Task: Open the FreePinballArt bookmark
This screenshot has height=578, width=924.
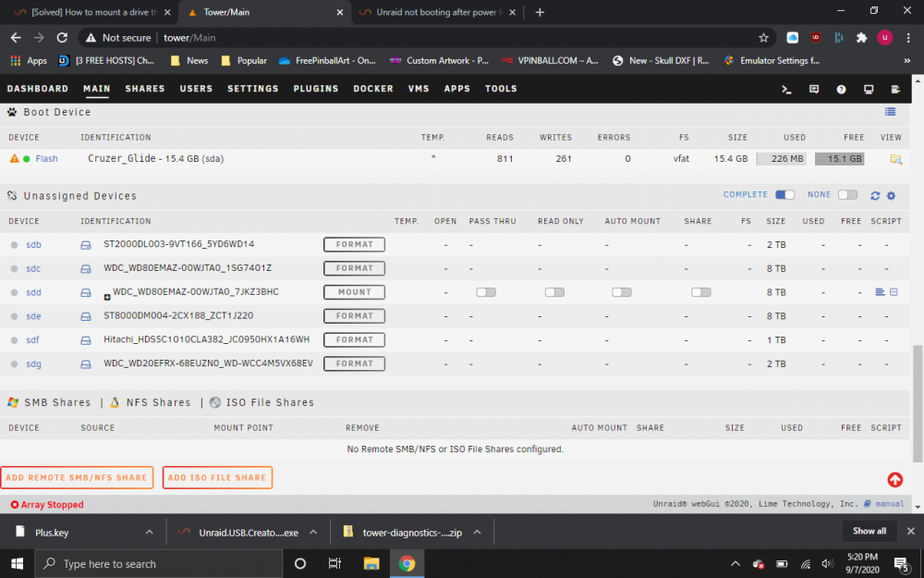Action: point(328,61)
